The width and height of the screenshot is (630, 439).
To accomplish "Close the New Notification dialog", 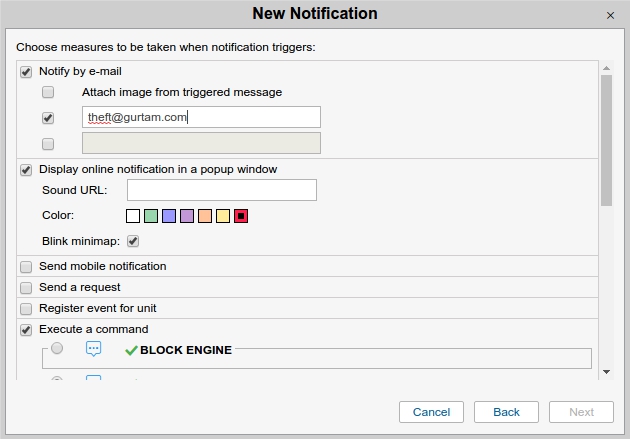I will click(x=610, y=15).
